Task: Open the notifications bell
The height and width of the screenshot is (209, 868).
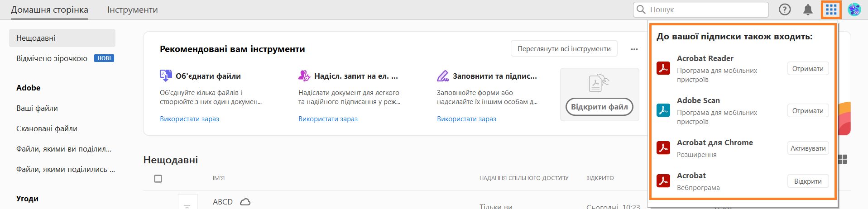Action: pos(808,9)
